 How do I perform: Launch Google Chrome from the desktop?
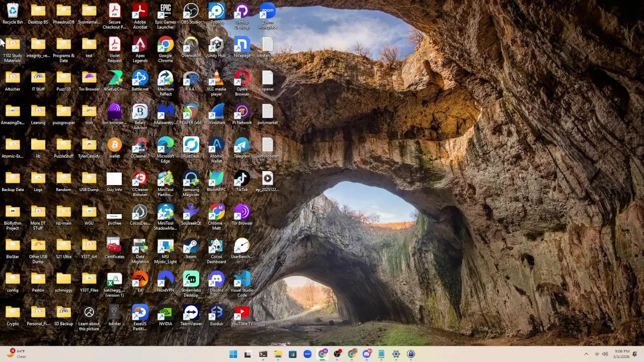pos(166,50)
